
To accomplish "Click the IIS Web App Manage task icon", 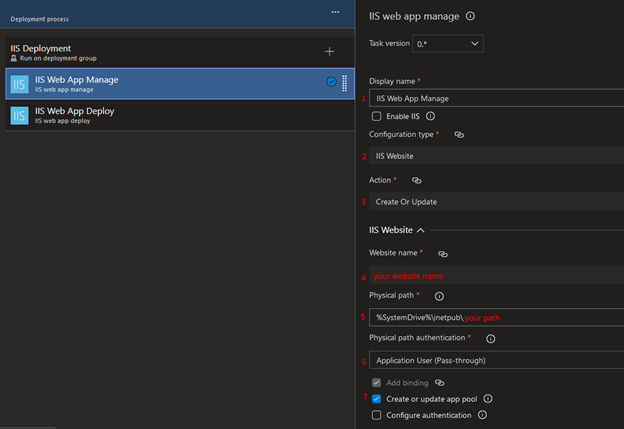I will [x=20, y=84].
